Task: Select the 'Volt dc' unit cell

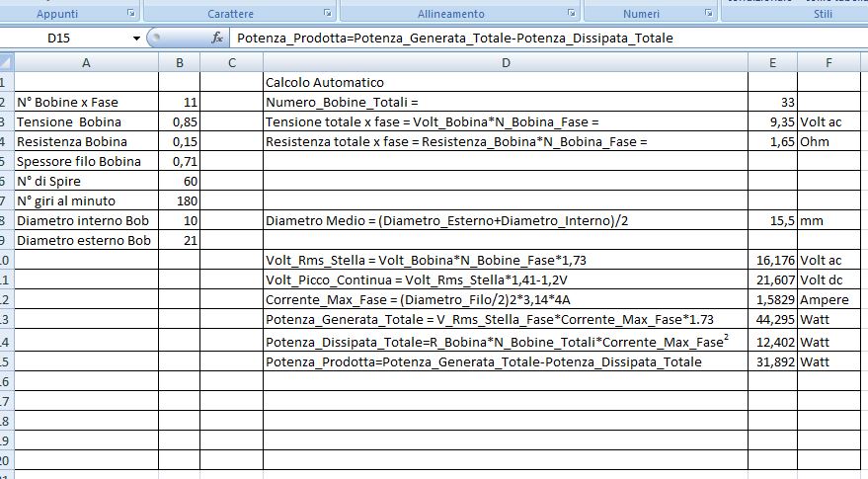Action: pyautogui.click(x=829, y=279)
